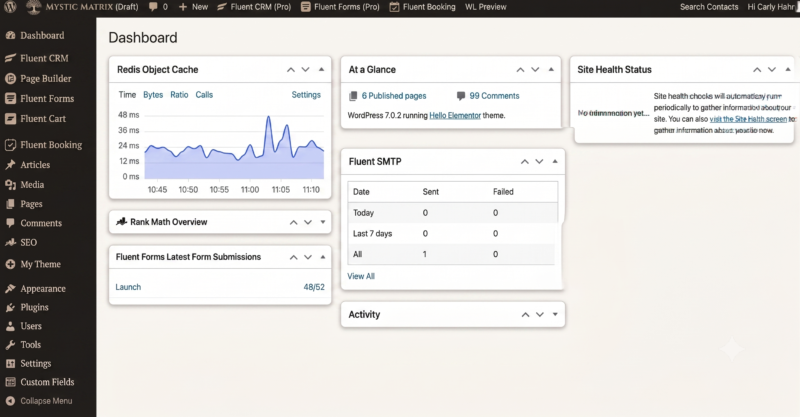The height and width of the screenshot is (417, 800).
Task: Click the Plugins sidebar icon
Action: tap(10, 307)
